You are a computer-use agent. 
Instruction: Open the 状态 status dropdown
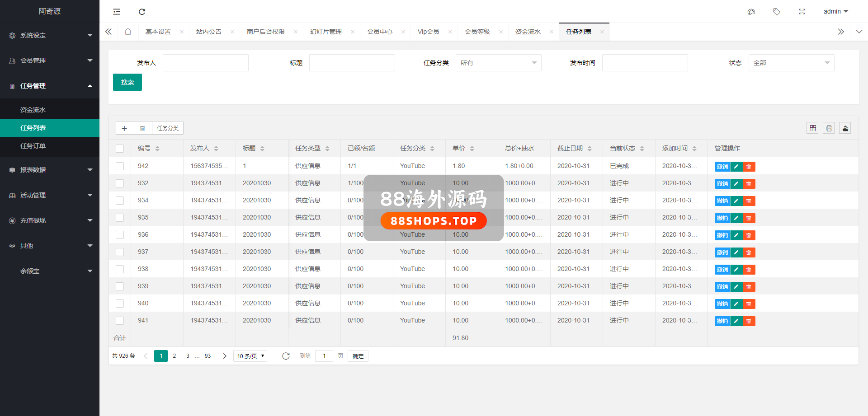tap(791, 63)
